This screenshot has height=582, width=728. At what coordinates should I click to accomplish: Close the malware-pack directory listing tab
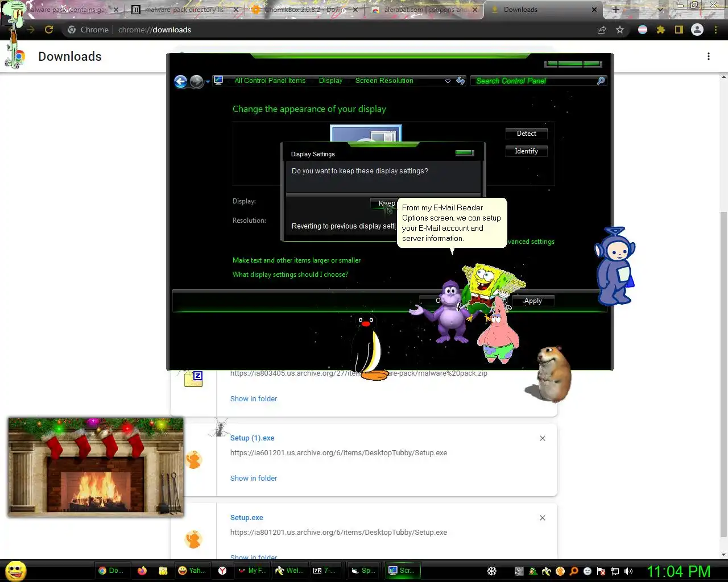pos(236,10)
